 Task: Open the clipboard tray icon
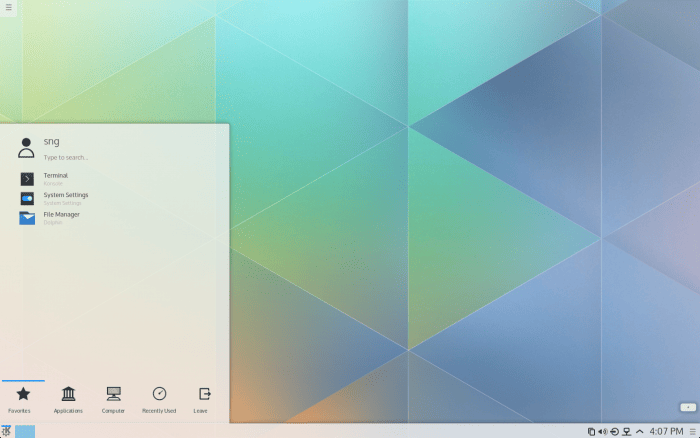tap(591, 431)
